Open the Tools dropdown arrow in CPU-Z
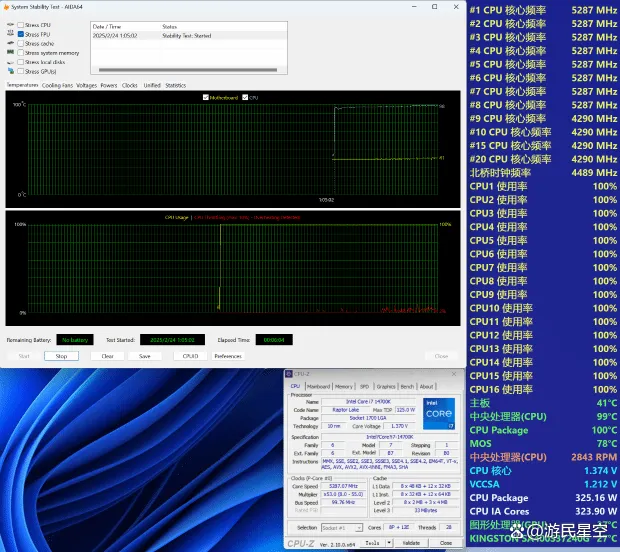The width and height of the screenshot is (620, 552). pyautogui.click(x=389, y=543)
